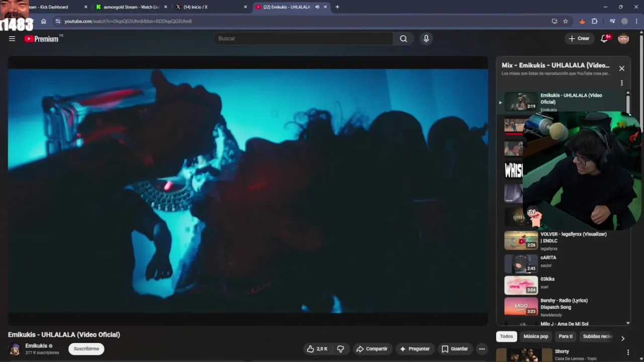Open the Mix playlist three-dot options
This screenshot has height=362, width=644.
(x=622, y=83)
